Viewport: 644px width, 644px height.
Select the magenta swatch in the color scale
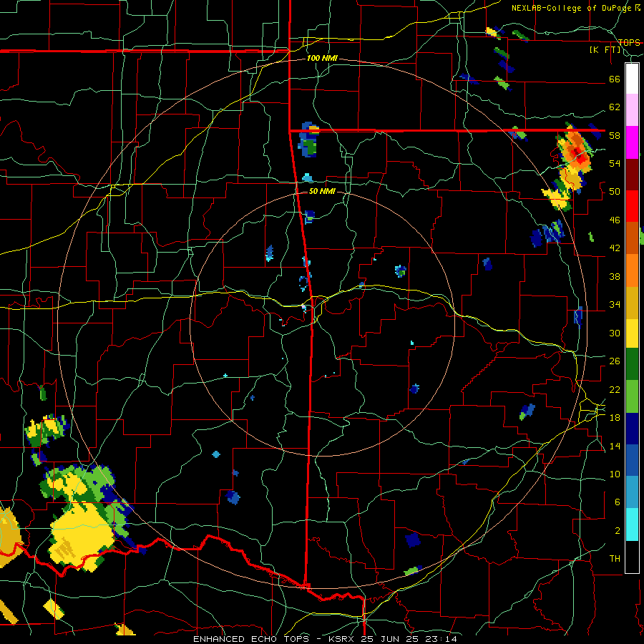[x=632, y=142]
